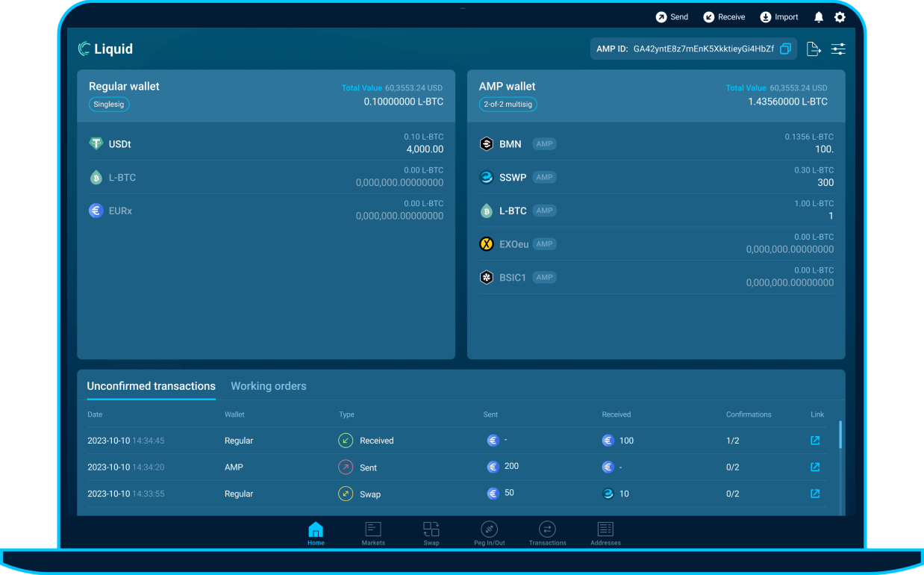Screen dimensions: 924x575
Task: Open the Swap tool in bottom navigation
Action: pyautogui.click(x=431, y=532)
